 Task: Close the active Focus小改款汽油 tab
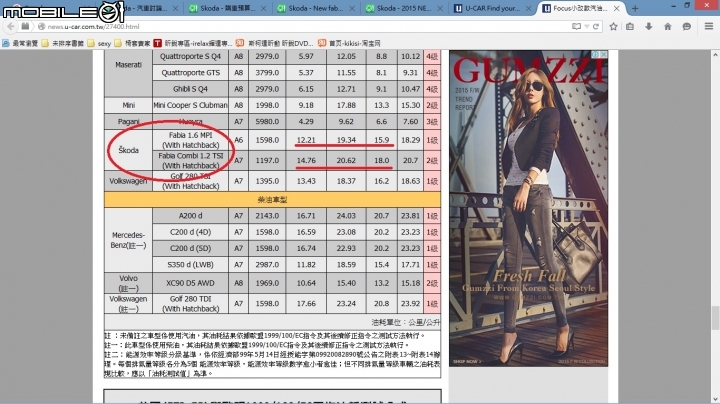(617, 8)
